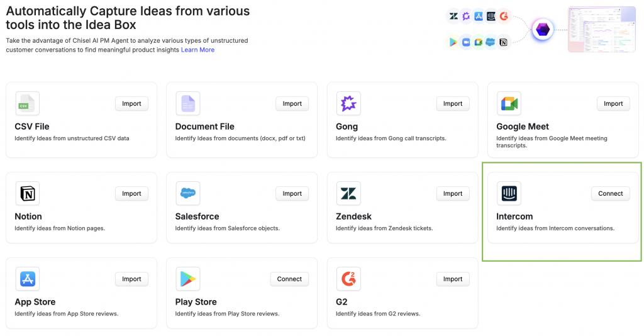
Task: Click the Play Store icon
Action: (x=187, y=279)
